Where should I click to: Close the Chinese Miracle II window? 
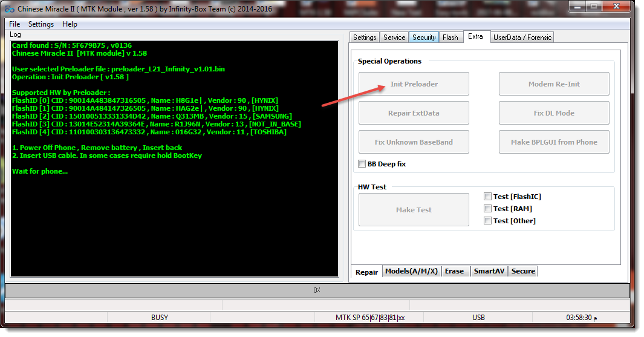pyautogui.click(x=616, y=7)
